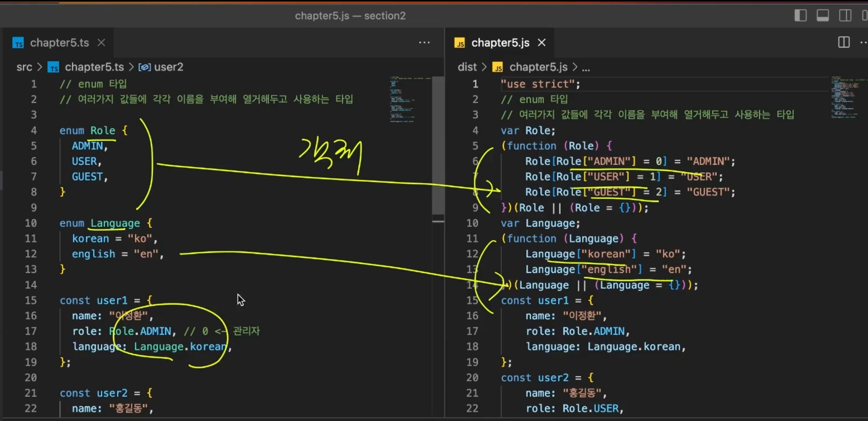Click the chapter5.ts breadcrumb item

94,67
